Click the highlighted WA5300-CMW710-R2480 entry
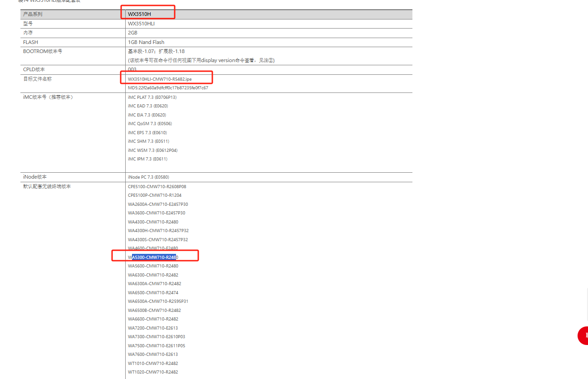Screen dimensions: 588x379 click(153, 258)
